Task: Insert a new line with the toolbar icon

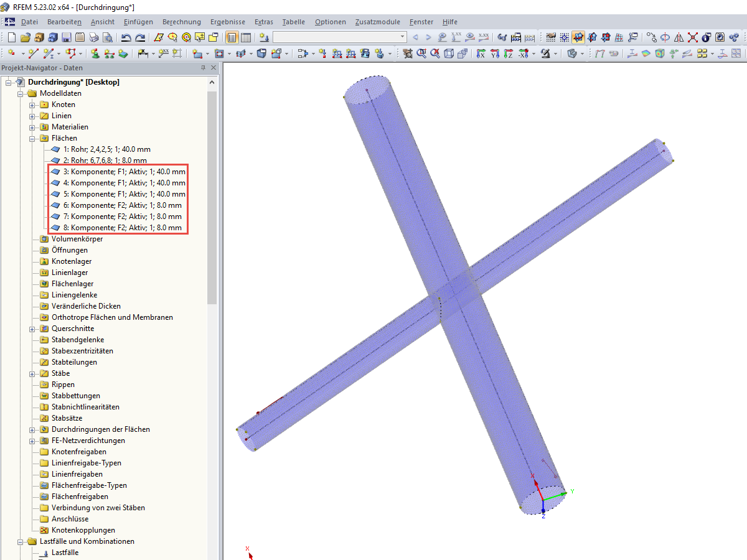Action: 32,54
